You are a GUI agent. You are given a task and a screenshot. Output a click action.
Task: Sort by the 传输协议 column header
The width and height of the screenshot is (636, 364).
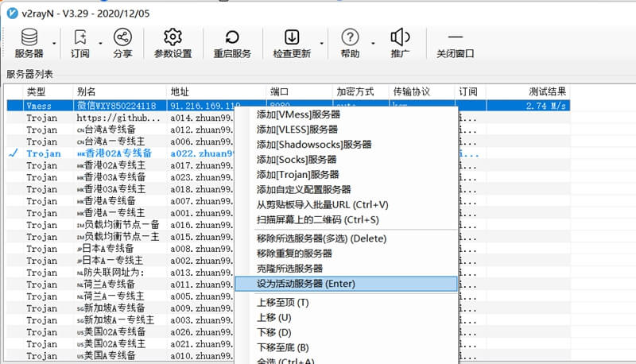pyautogui.click(x=421, y=91)
